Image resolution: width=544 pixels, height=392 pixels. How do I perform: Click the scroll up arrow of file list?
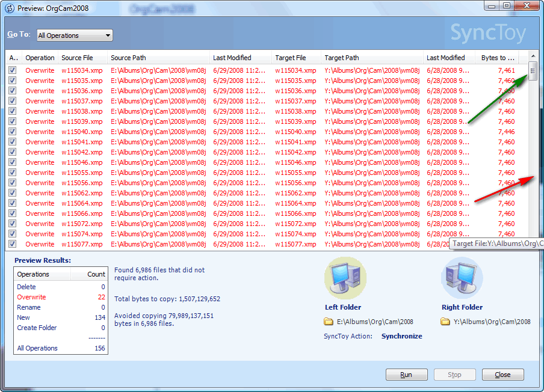tap(533, 55)
